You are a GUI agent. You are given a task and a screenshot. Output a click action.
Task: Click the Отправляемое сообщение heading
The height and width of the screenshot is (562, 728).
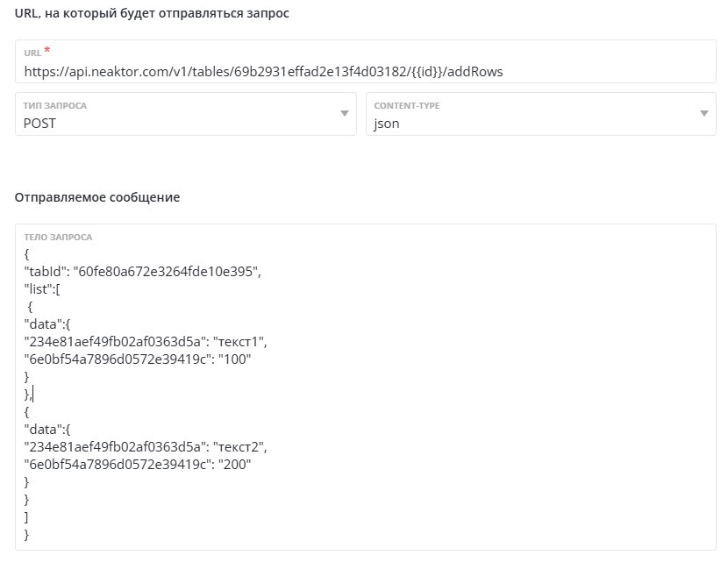click(x=97, y=197)
